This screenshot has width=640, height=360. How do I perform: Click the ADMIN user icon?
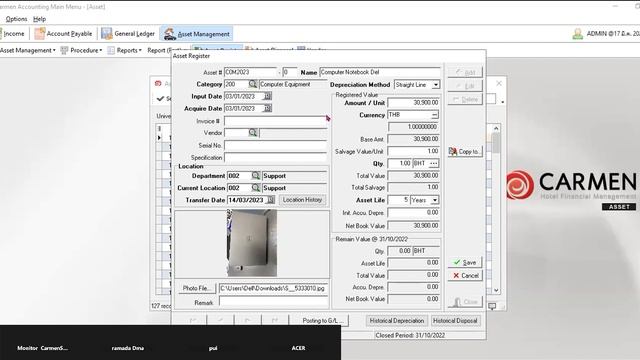coord(578,34)
